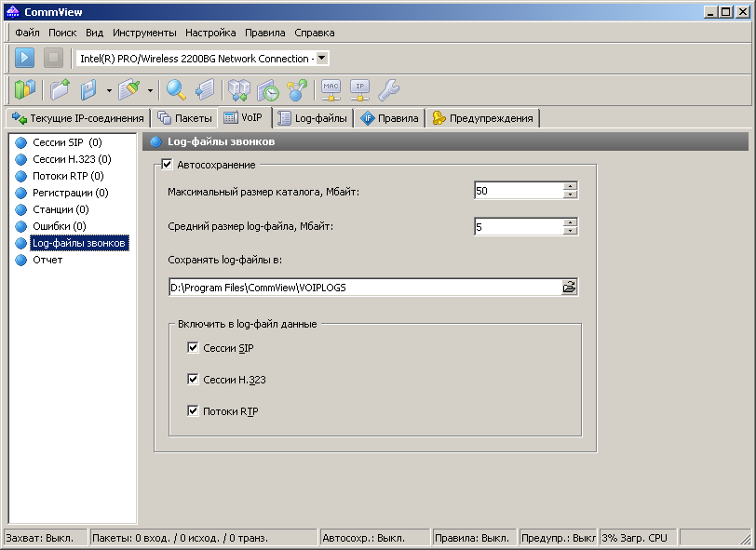Click the icon right of the magnifier
The width and height of the screenshot is (756, 550).
205,89
